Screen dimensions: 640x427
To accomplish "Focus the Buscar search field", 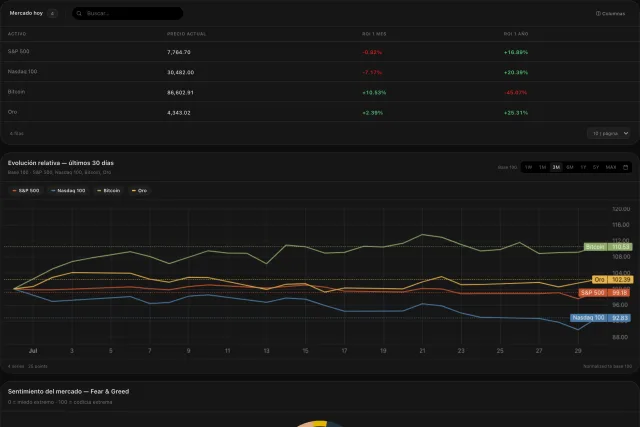I will tap(128, 13).
